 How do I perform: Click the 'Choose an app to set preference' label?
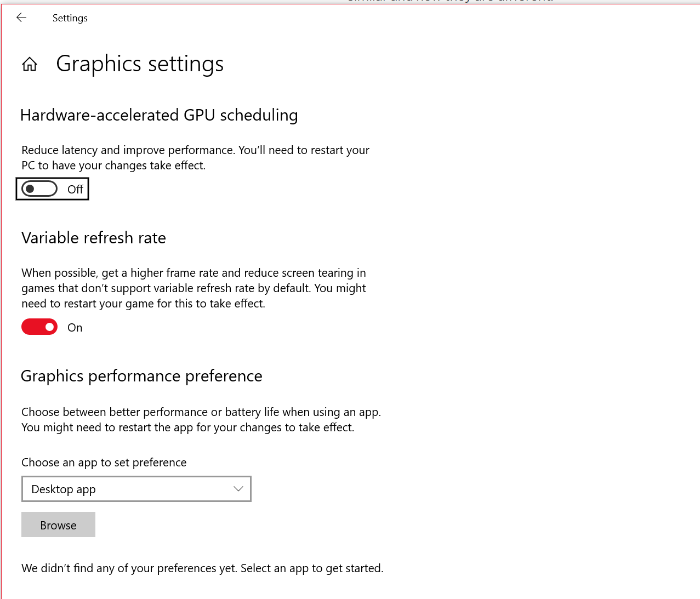click(104, 463)
